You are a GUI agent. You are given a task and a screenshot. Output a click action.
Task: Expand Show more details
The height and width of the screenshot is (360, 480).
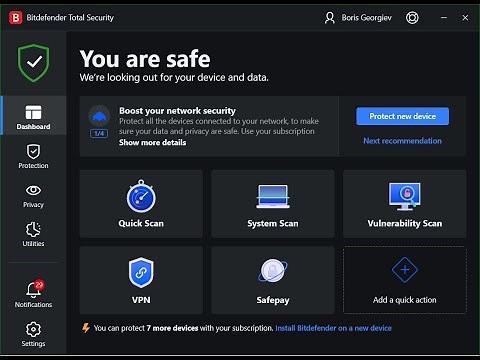click(x=153, y=142)
